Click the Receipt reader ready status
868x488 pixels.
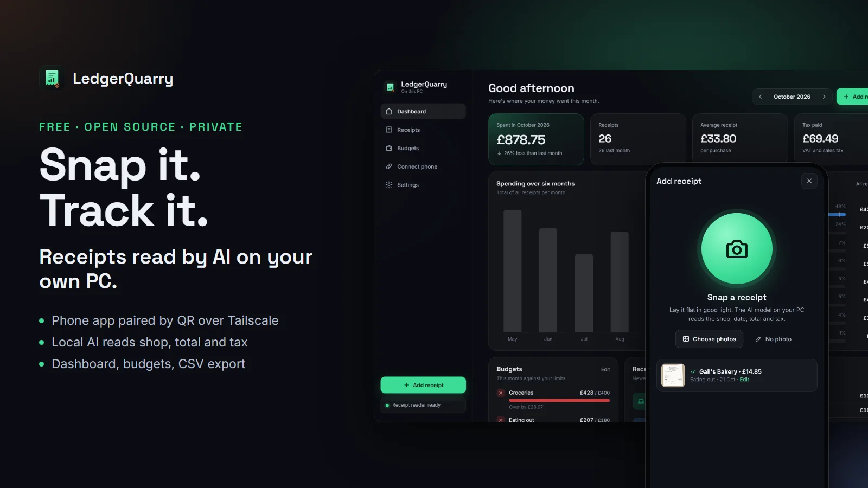point(423,405)
